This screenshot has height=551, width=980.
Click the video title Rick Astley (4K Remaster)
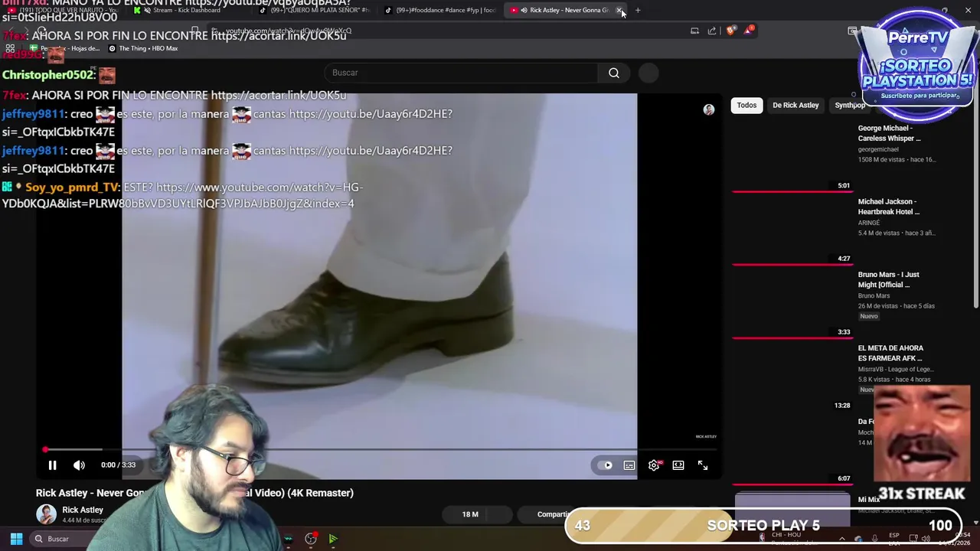(x=194, y=493)
